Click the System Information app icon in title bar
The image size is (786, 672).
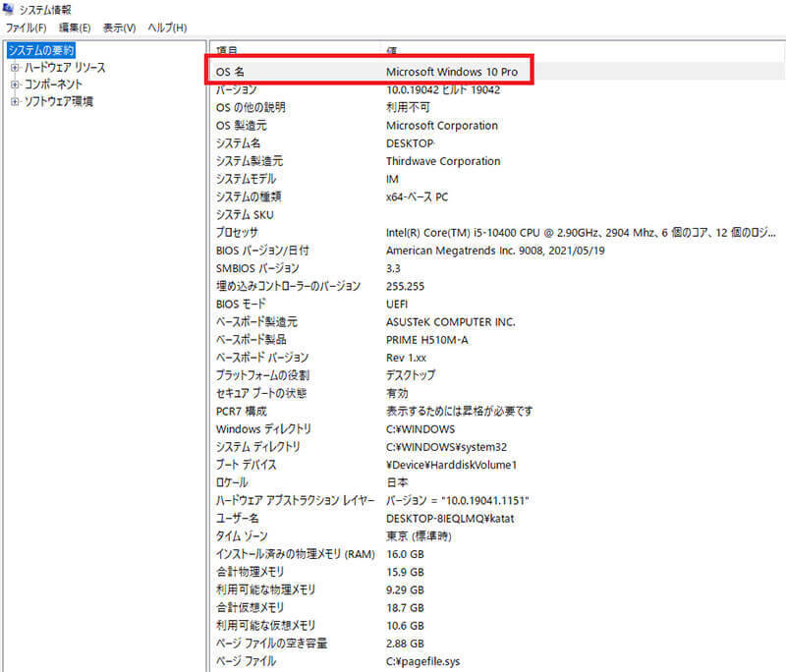[x=9, y=9]
